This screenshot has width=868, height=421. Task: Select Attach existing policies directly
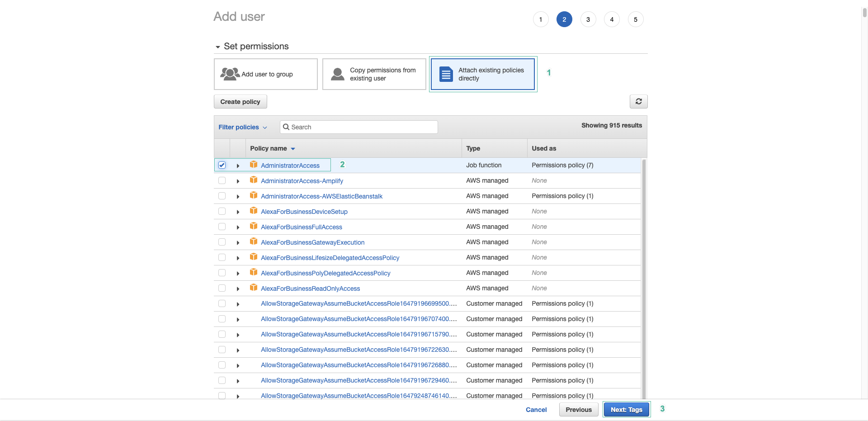point(483,74)
